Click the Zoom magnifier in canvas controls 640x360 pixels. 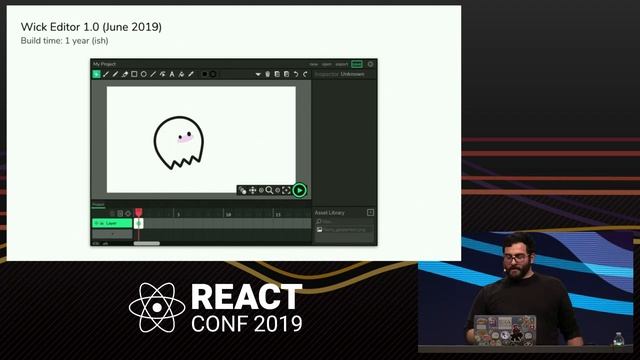click(269, 190)
